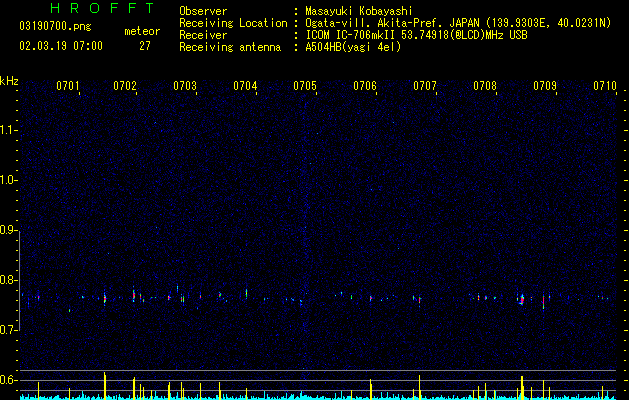Click the kHz axis unit label
This screenshot has width=629, height=400.
coord(9,81)
